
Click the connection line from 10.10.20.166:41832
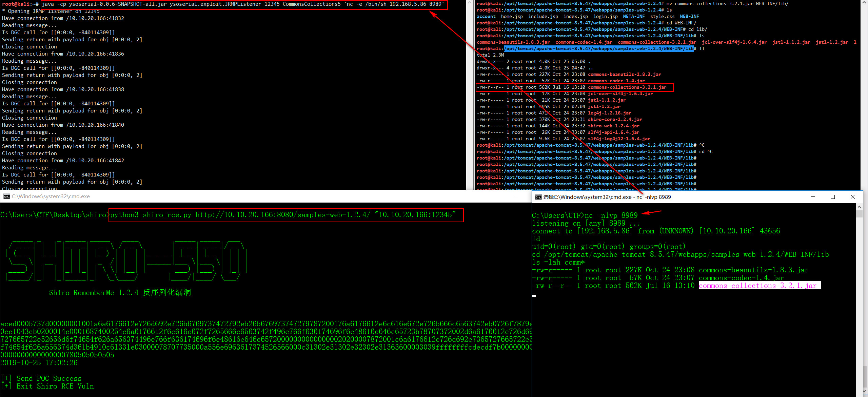pos(63,18)
